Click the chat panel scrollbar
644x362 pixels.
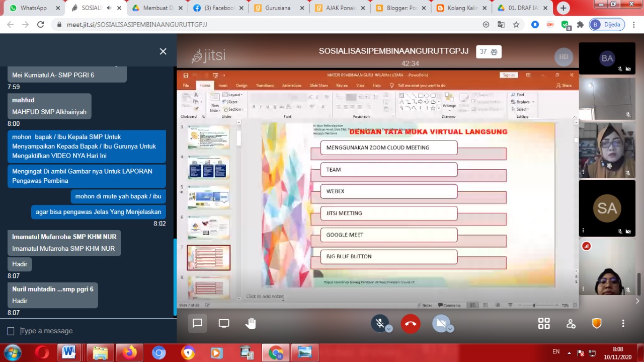(x=175, y=277)
